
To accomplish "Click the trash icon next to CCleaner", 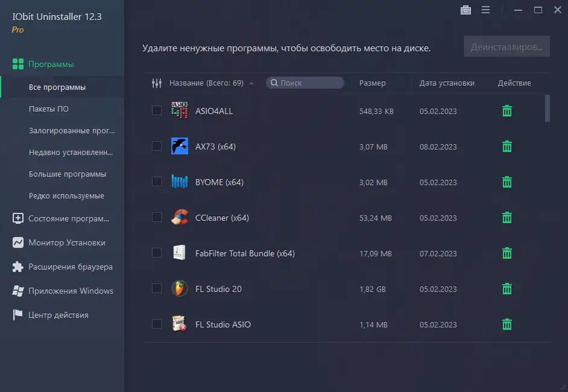I will pyautogui.click(x=506, y=217).
